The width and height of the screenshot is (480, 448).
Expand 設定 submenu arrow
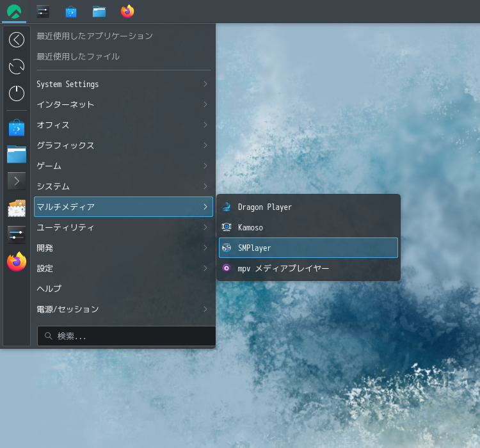[205, 268]
